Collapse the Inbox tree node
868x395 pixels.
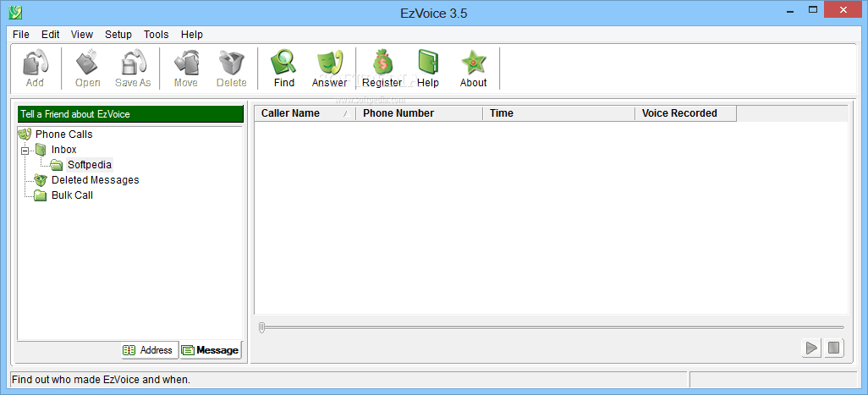click(x=25, y=151)
